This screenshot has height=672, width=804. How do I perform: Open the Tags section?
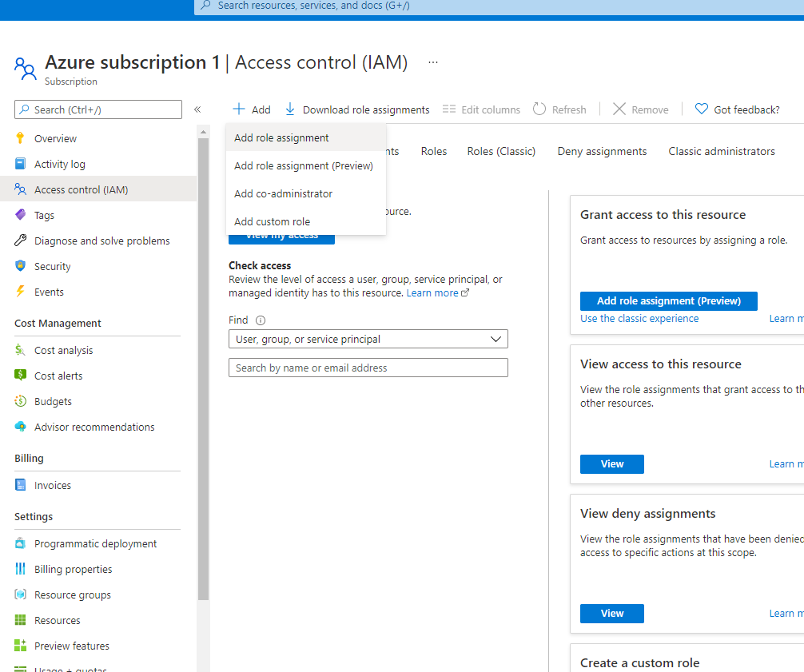coord(44,215)
